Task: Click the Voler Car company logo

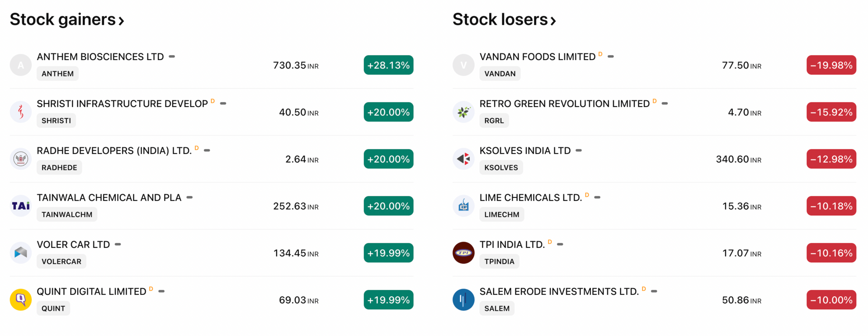Action: 21,253
